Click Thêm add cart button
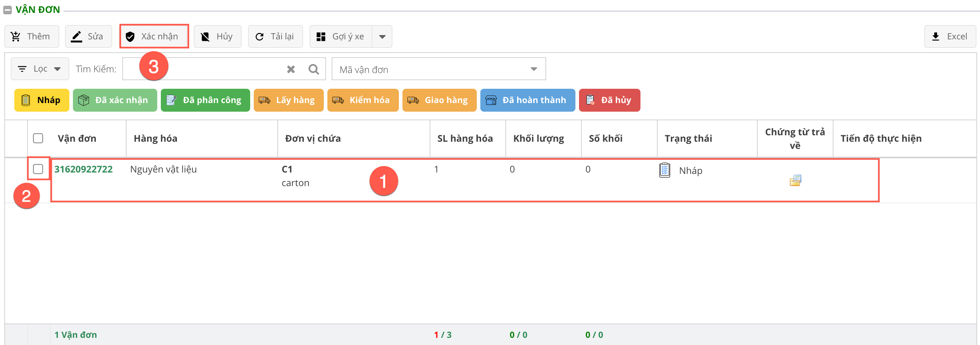Image resolution: width=980 pixels, height=345 pixels. point(31,37)
